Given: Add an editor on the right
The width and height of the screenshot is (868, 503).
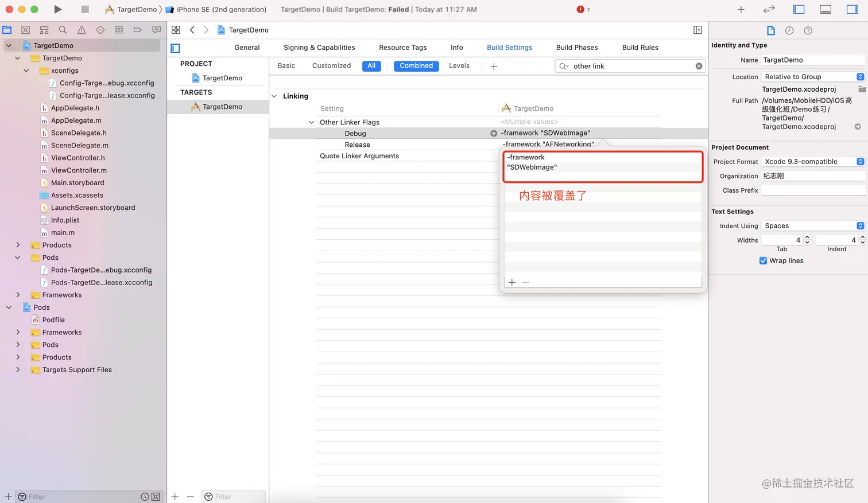Looking at the screenshot, I should coord(697,30).
